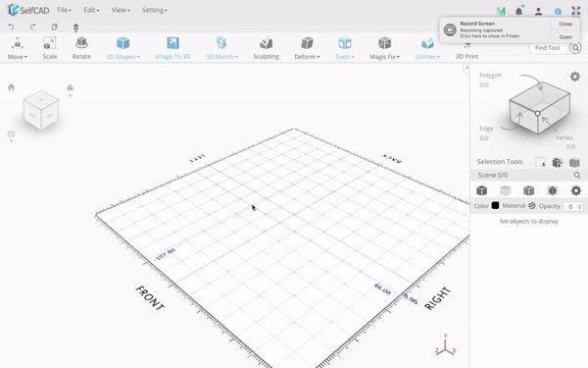Click the Scene 0/0 header
Image resolution: width=588 pixels, height=368 pixels.
[x=493, y=175]
